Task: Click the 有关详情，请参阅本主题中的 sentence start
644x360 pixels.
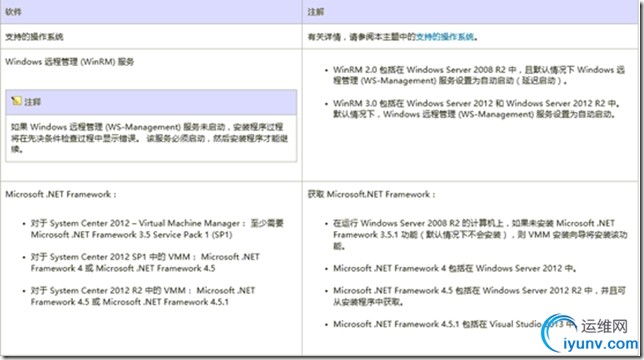Action: coord(361,37)
